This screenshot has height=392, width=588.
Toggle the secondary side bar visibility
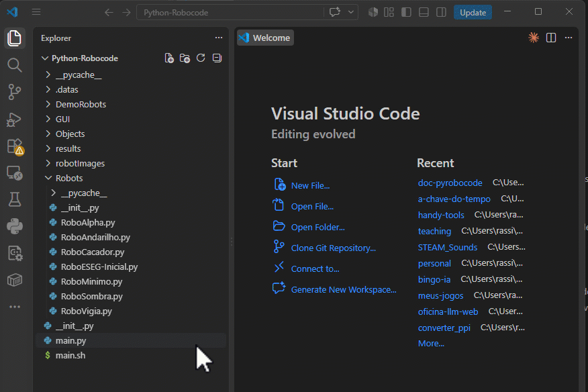[x=442, y=12]
